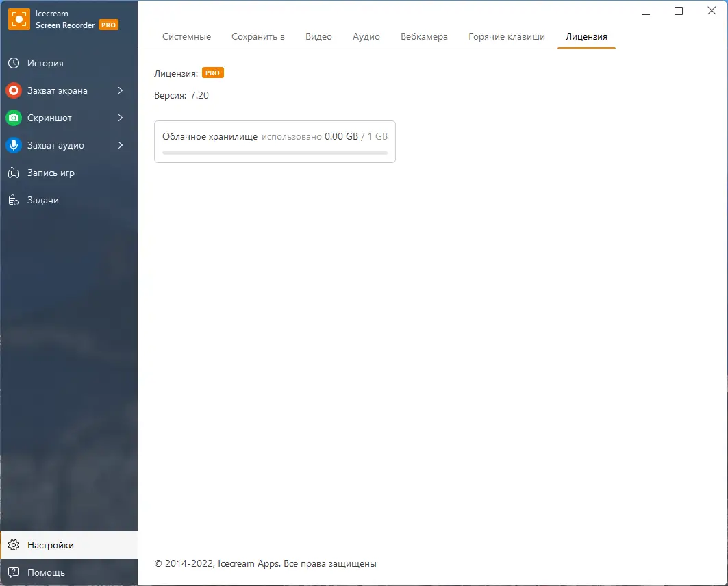Click the blue Захват аудио microphone icon
The height and width of the screenshot is (586, 728).
pyautogui.click(x=14, y=145)
